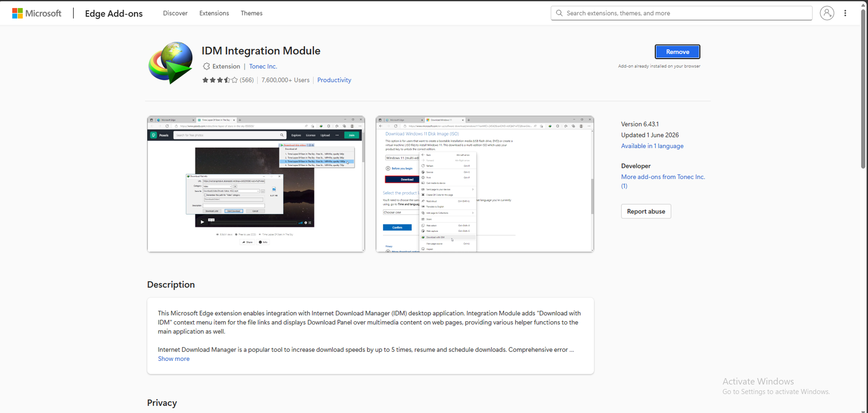
Task: Click the Privacy heading
Action: [x=162, y=403]
